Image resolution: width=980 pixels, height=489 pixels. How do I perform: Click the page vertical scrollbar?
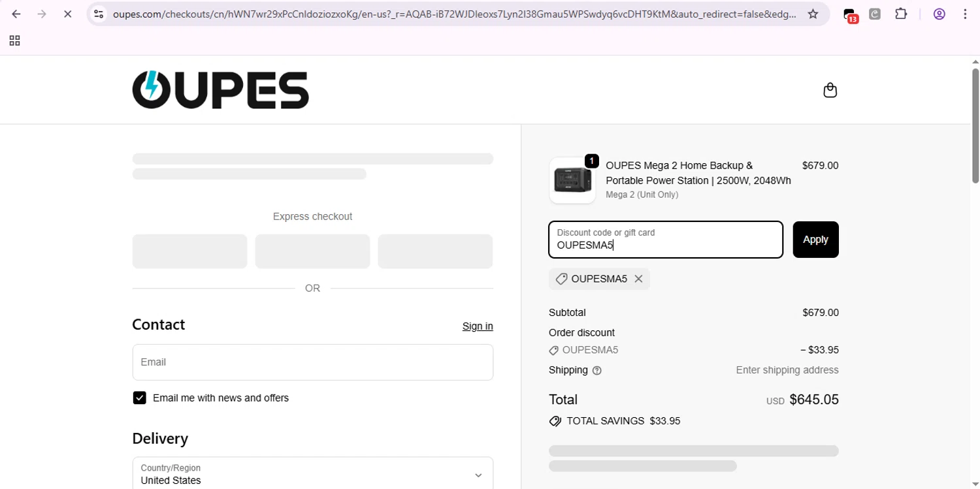click(975, 125)
